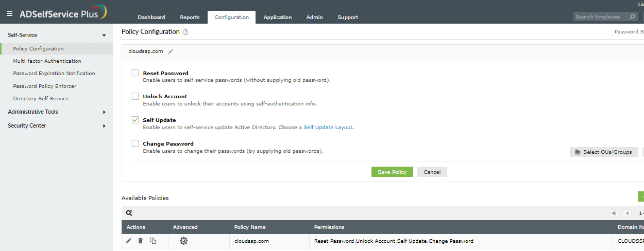644x251 pixels.
Task: Edit the cloudssp.com policy name pencil icon
Action: pos(171,51)
